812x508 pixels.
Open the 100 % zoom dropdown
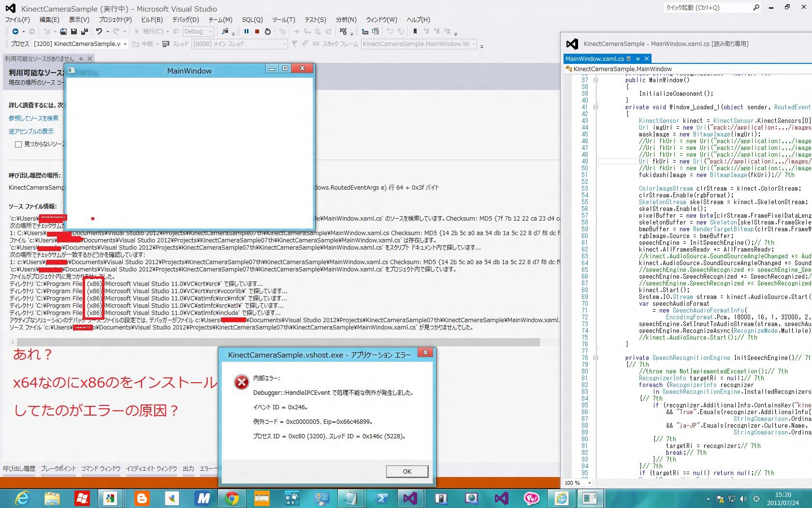pos(589,483)
